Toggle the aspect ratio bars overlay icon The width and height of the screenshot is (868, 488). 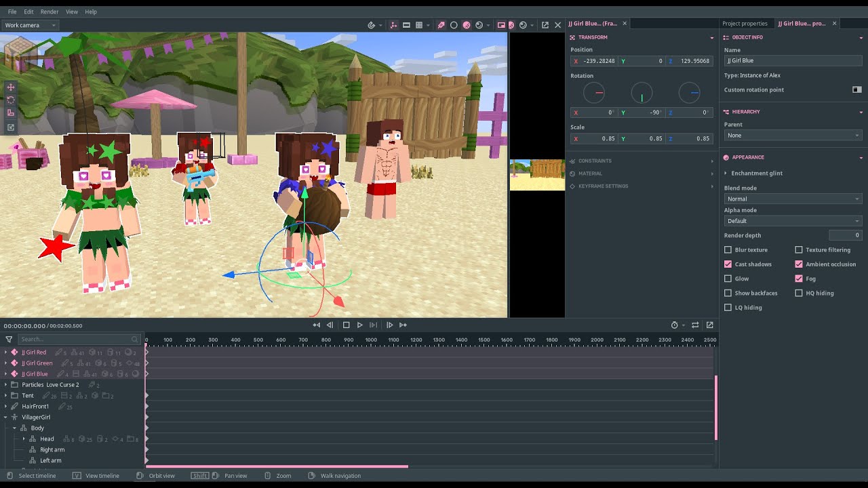click(x=406, y=25)
